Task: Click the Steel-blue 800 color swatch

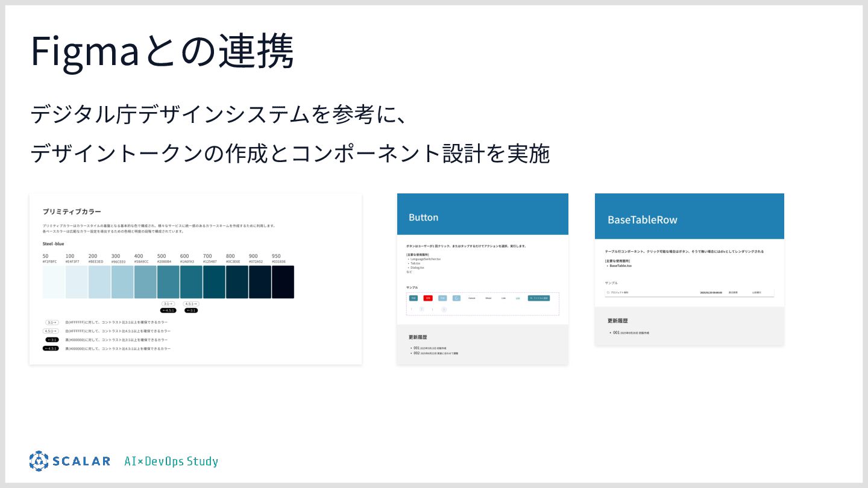Action: tap(237, 282)
